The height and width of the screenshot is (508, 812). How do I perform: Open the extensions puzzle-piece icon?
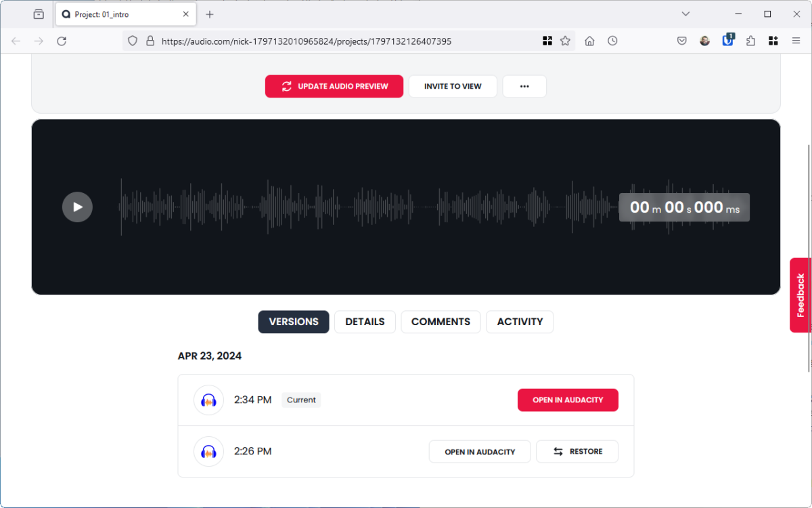coord(750,41)
